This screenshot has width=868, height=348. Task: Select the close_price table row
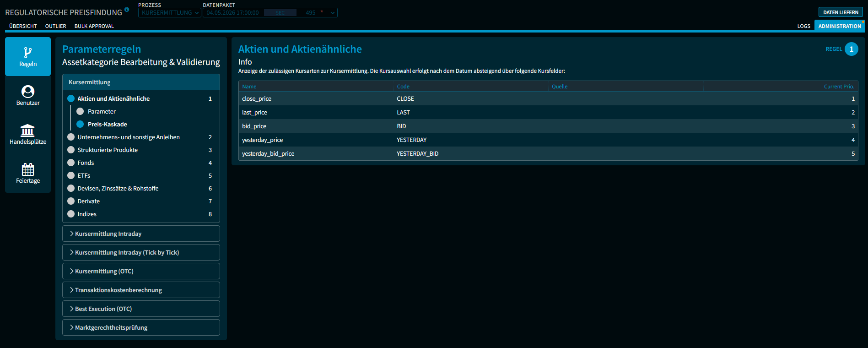tap(548, 98)
